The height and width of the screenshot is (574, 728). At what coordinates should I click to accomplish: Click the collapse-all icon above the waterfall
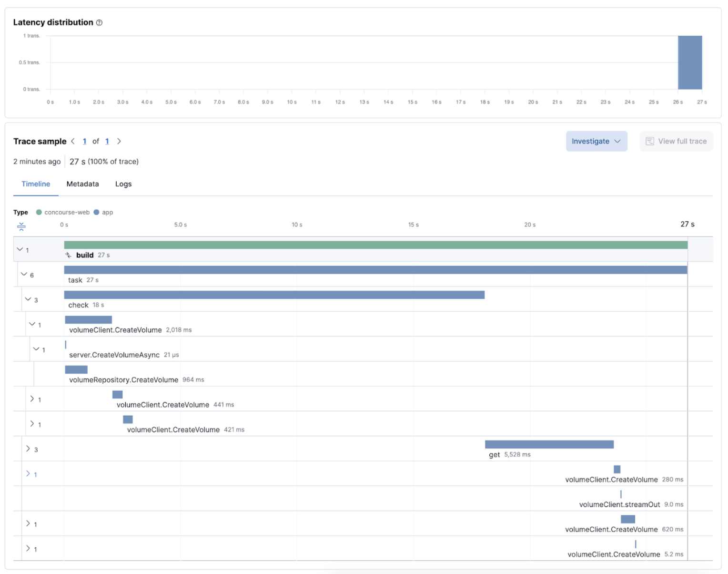[21, 226]
